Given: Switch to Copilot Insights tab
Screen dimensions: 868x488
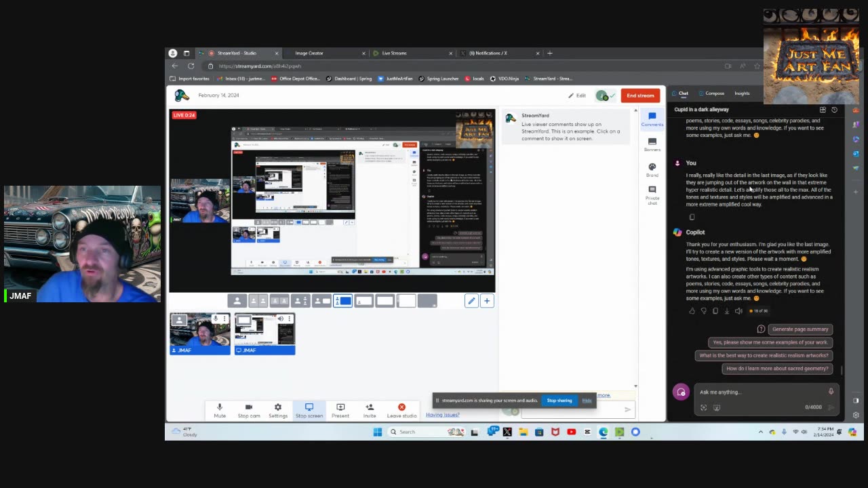Looking at the screenshot, I should click(x=742, y=94).
